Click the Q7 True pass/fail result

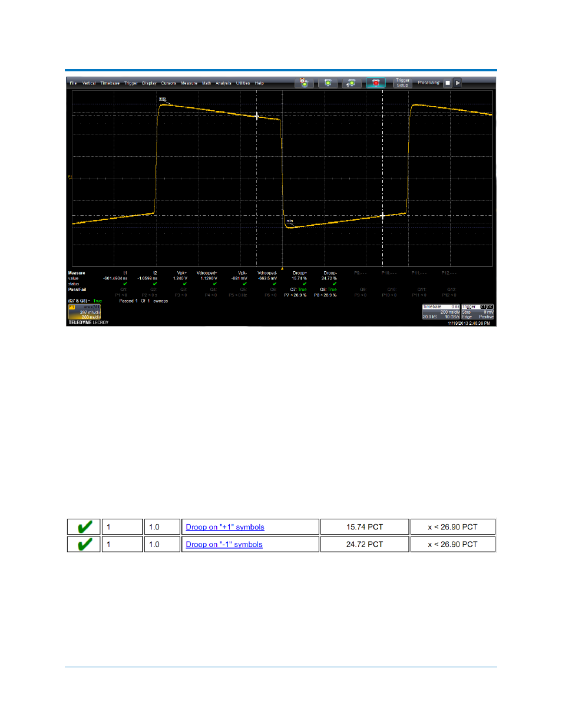tap(298, 289)
